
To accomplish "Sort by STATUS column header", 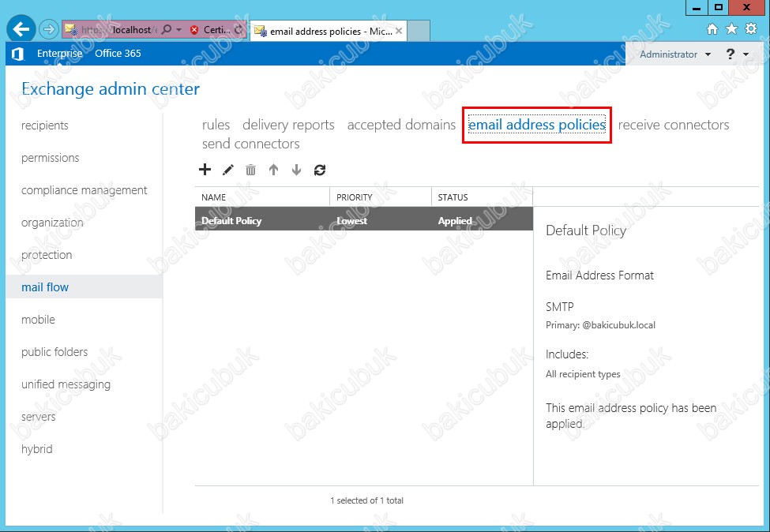I will [x=482, y=197].
